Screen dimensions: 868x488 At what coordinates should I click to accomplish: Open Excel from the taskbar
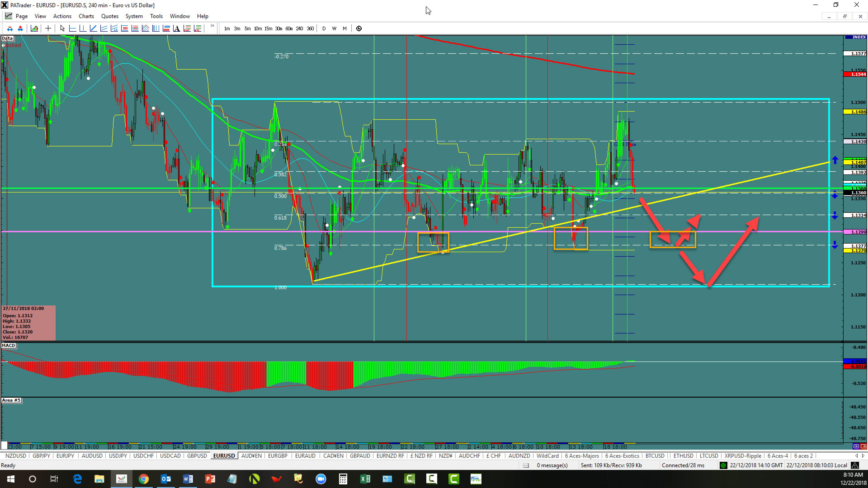point(365,479)
